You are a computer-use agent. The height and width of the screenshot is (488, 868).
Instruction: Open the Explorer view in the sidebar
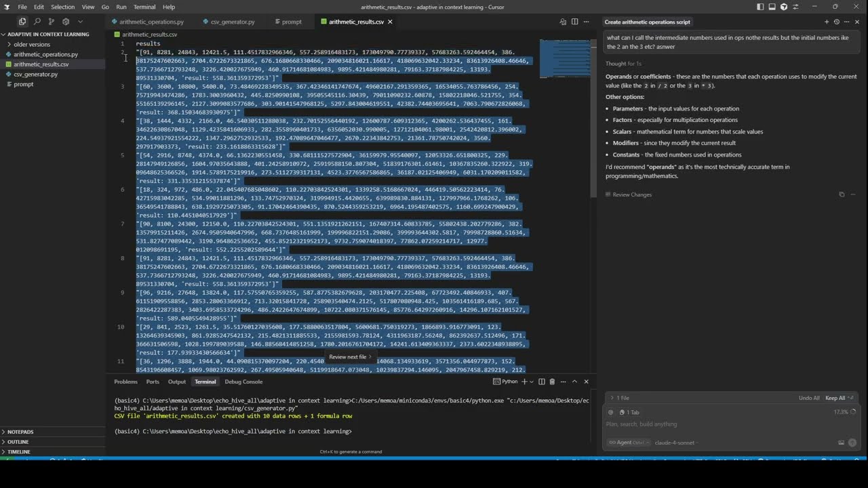pos(22,22)
